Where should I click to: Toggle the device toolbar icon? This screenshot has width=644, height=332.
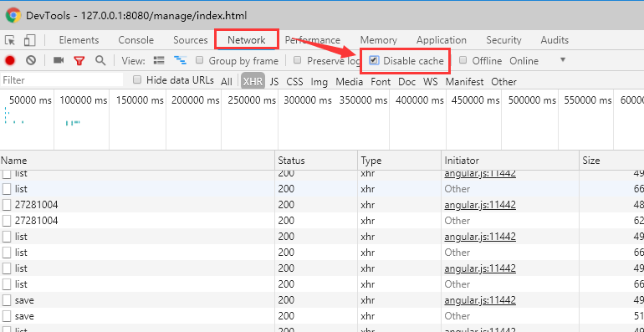[x=29, y=40]
